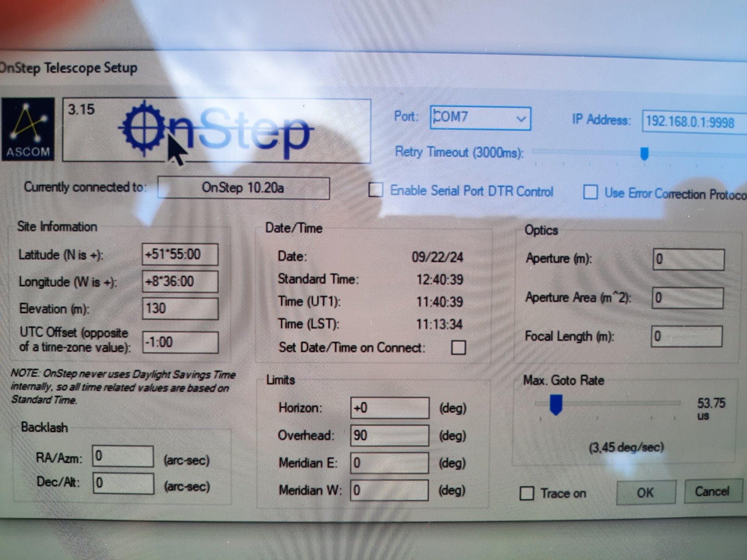The width and height of the screenshot is (747, 560).
Task: Edit the IP Address field
Action: (694, 122)
